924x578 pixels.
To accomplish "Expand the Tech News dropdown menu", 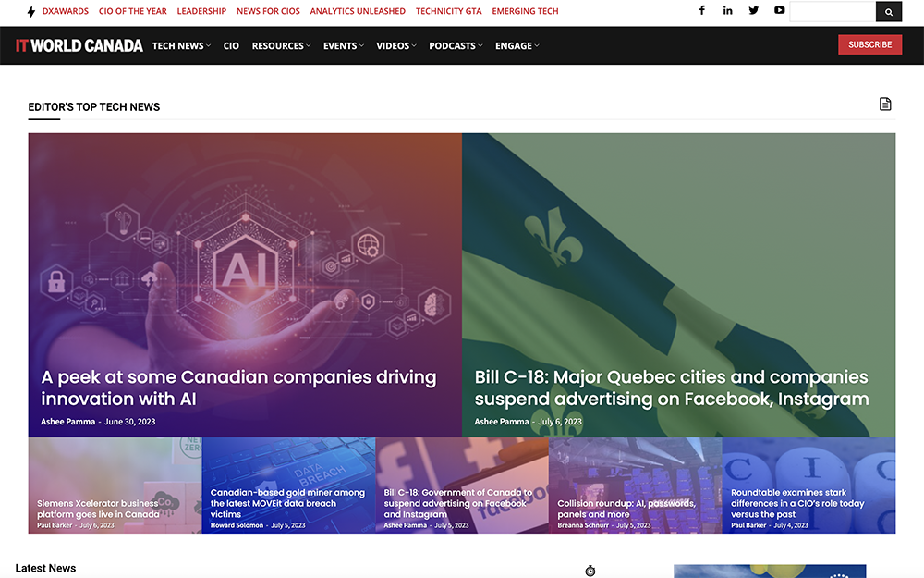I will tap(181, 45).
